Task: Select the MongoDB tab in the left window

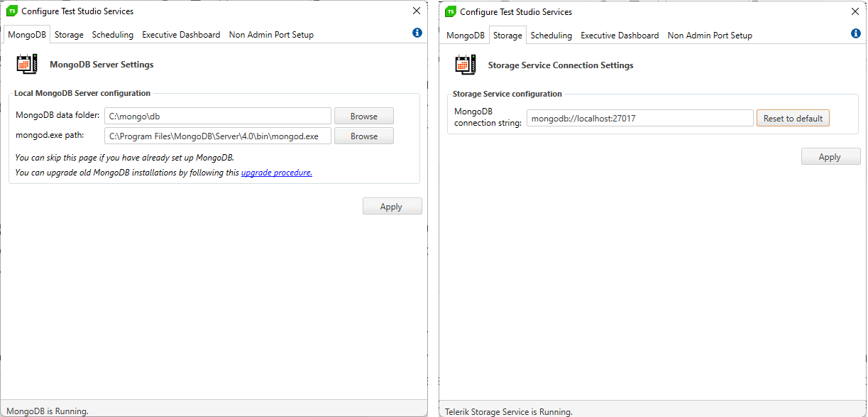Action: point(27,34)
